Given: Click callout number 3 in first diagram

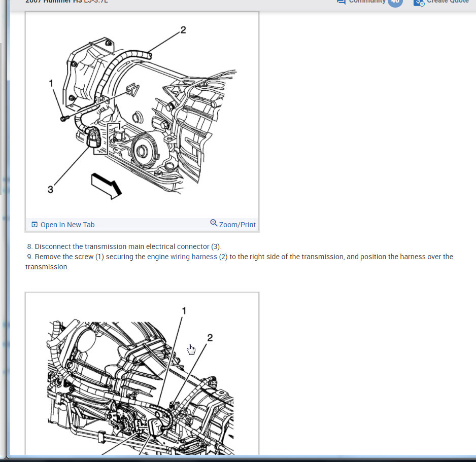Looking at the screenshot, I should [x=50, y=189].
